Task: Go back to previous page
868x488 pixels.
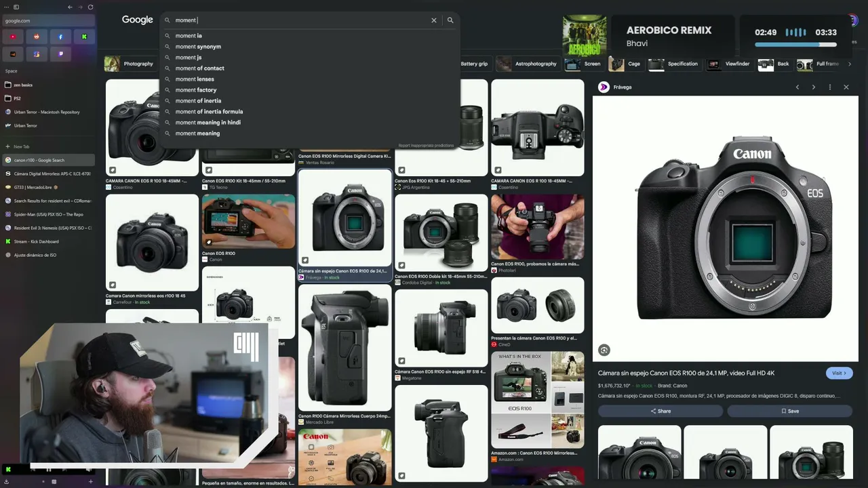Action: point(70,7)
